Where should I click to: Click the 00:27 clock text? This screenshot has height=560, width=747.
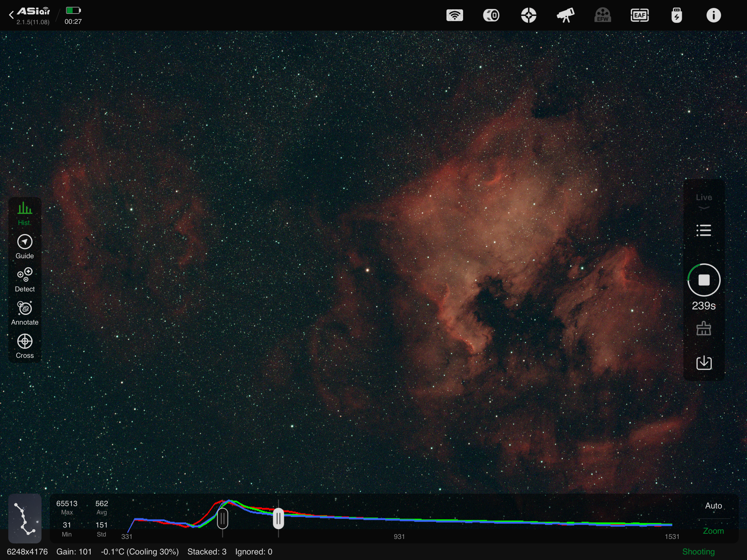point(73,22)
